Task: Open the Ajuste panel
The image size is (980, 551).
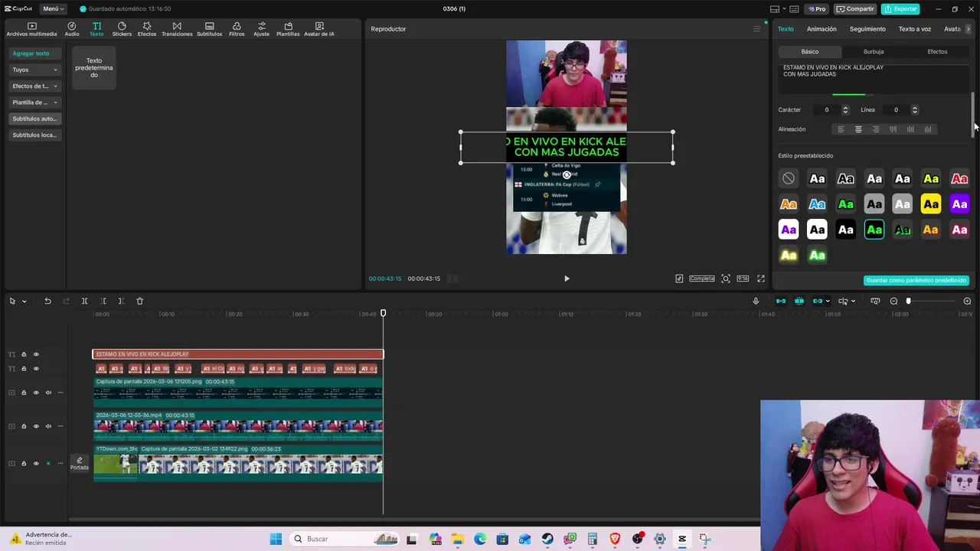Action: click(x=262, y=29)
